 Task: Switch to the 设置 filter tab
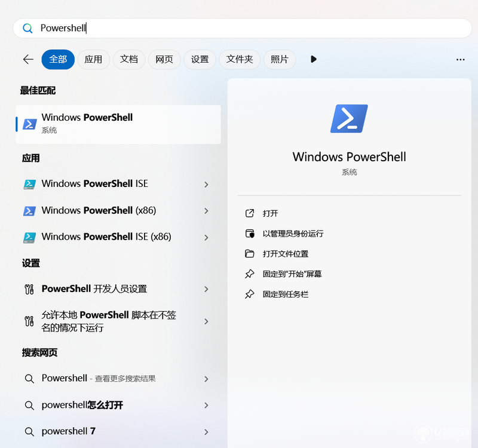[200, 59]
